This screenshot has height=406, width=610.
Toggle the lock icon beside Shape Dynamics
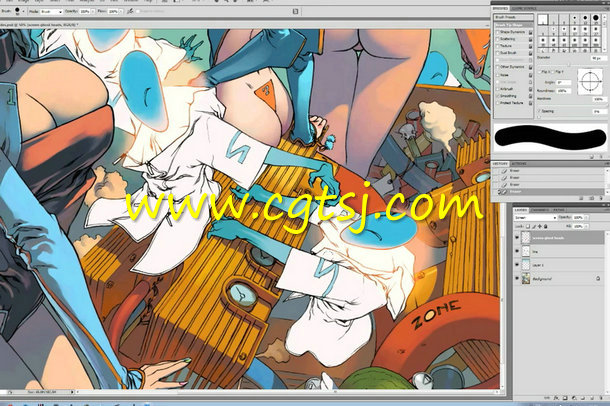coord(530,32)
